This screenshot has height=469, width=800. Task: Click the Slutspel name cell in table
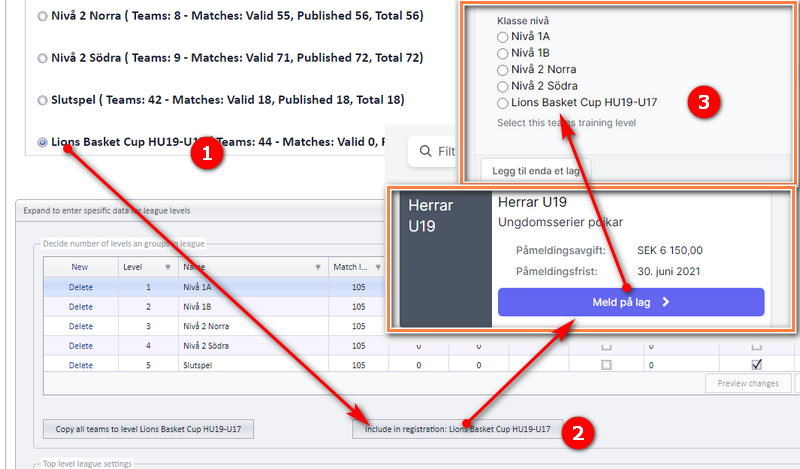[253, 365]
